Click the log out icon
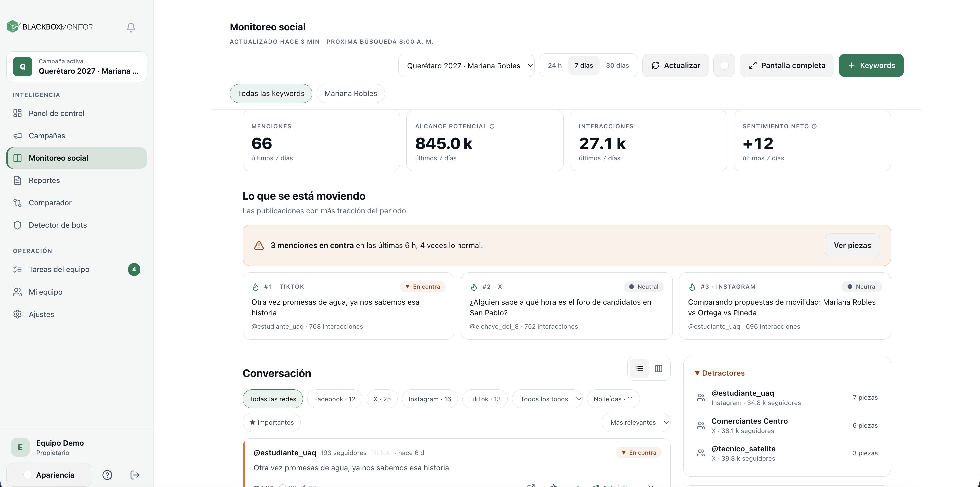The width and height of the screenshot is (980, 487). click(135, 475)
